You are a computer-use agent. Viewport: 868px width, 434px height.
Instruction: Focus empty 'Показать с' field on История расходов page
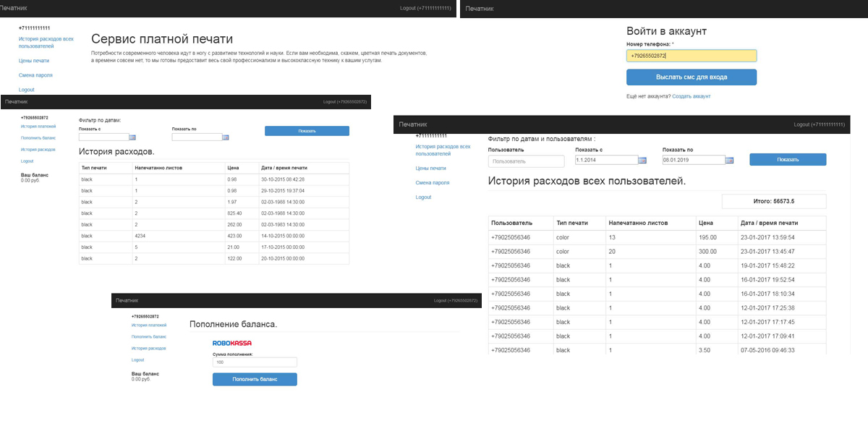[x=103, y=137]
